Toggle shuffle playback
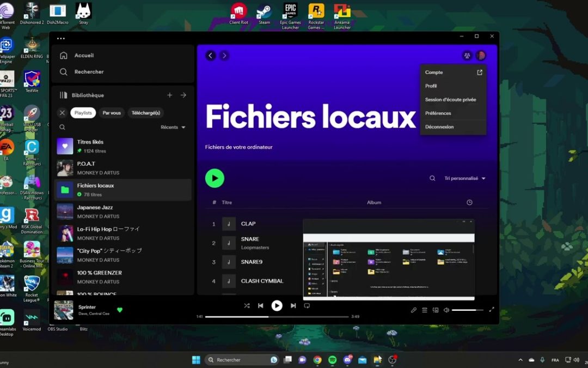 tap(247, 306)
